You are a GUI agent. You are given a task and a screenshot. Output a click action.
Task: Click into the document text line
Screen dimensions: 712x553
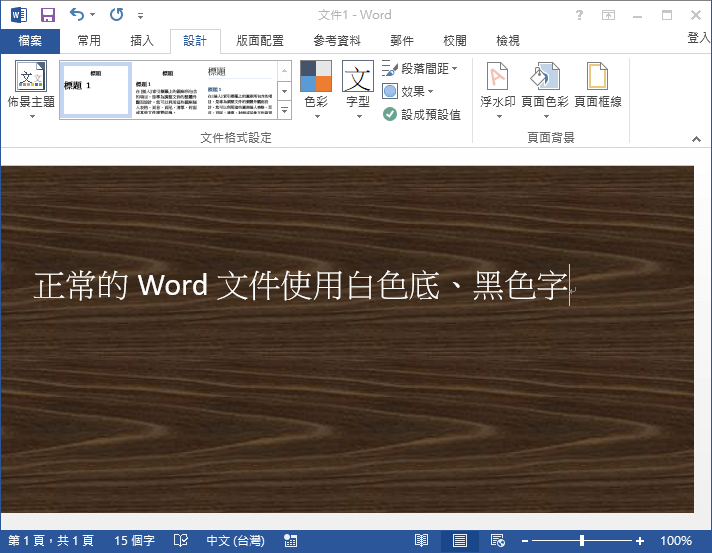click(x=301, y=286)
